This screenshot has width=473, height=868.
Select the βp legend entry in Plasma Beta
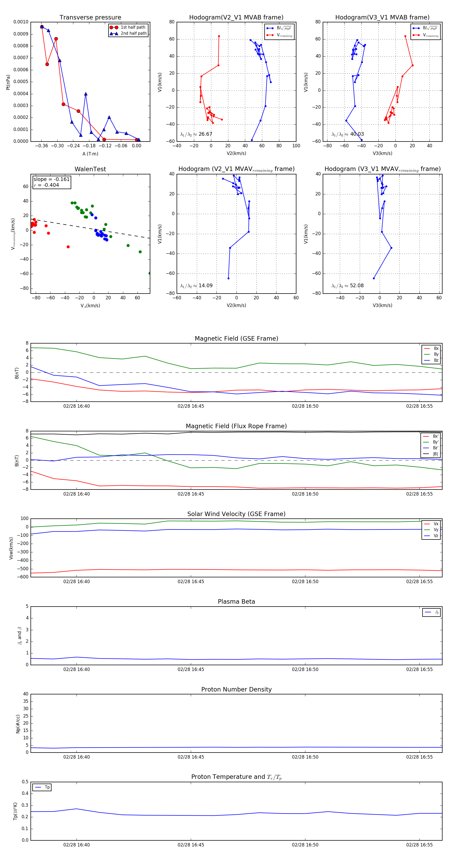(431, 612)
